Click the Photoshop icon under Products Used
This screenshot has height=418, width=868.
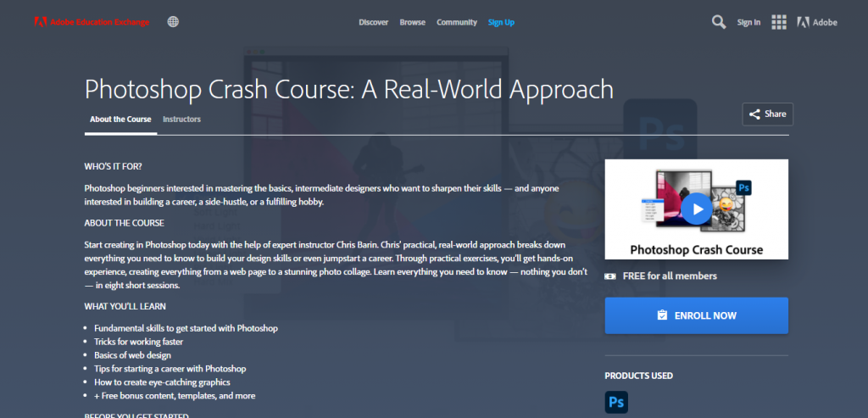pyautogui.click(x=616, y=401)
